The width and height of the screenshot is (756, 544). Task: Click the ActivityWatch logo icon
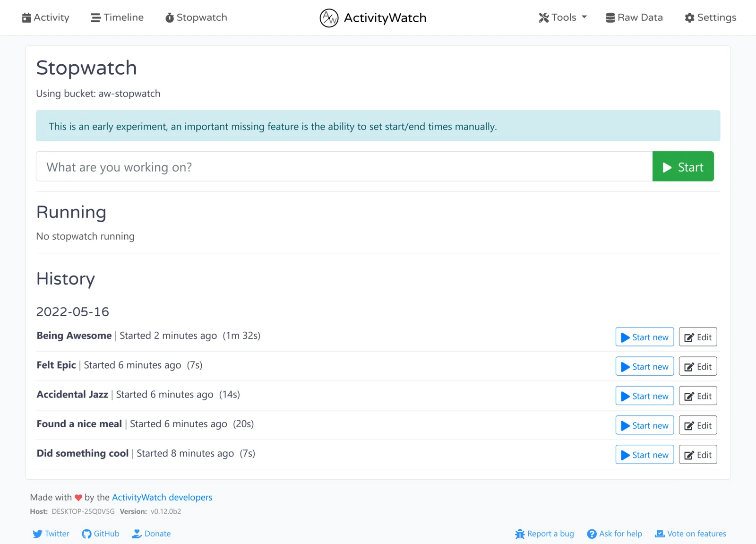[x=329, y=18]
